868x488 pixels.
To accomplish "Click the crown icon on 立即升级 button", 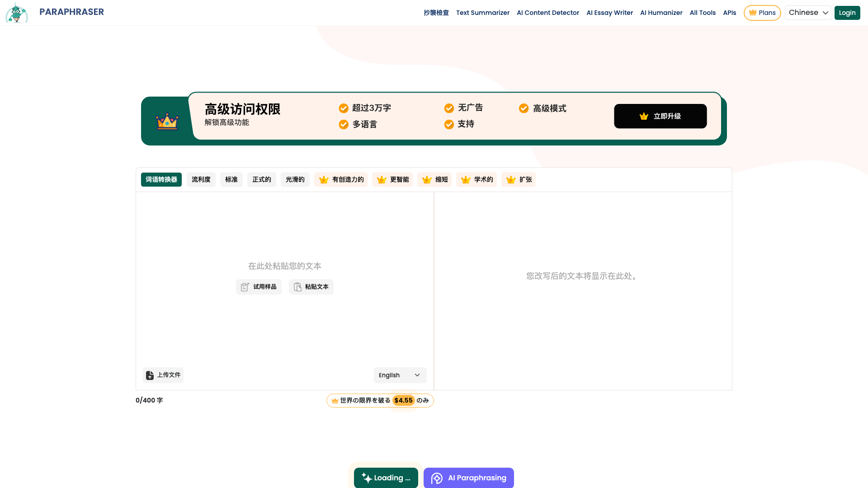I will 644,116.
